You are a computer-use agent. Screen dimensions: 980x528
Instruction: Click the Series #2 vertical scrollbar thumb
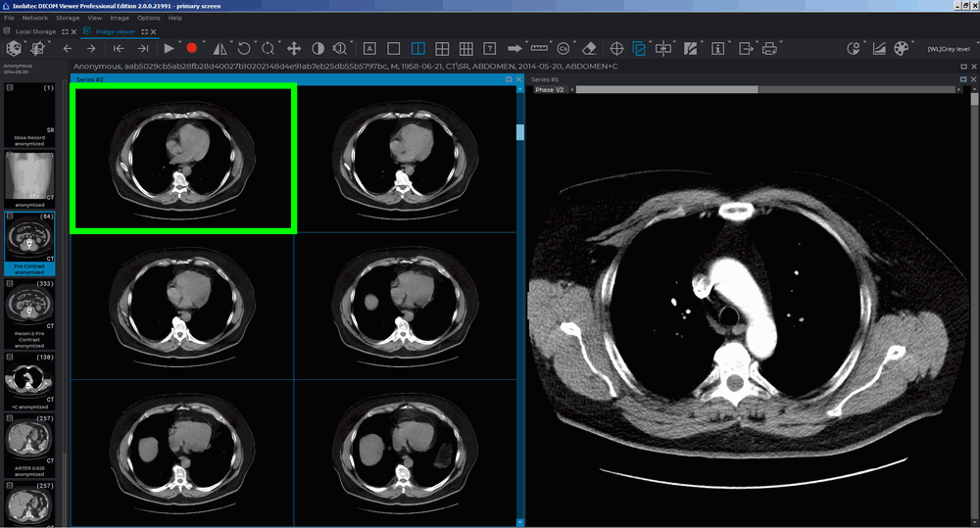tap(520, 132)
